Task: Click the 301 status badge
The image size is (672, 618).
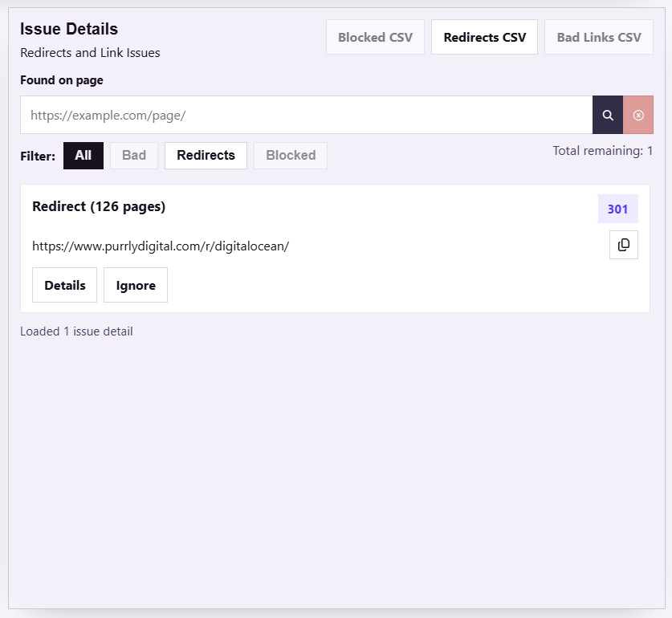Action: (617, 209)
